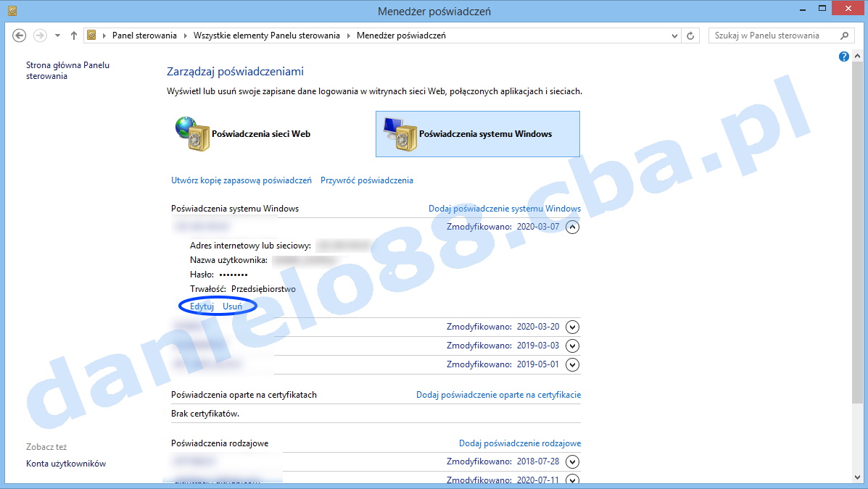868x489 pixels.
Task: Click the Szukaj w Panelu sterowania field
Action: tap(772, 35)
